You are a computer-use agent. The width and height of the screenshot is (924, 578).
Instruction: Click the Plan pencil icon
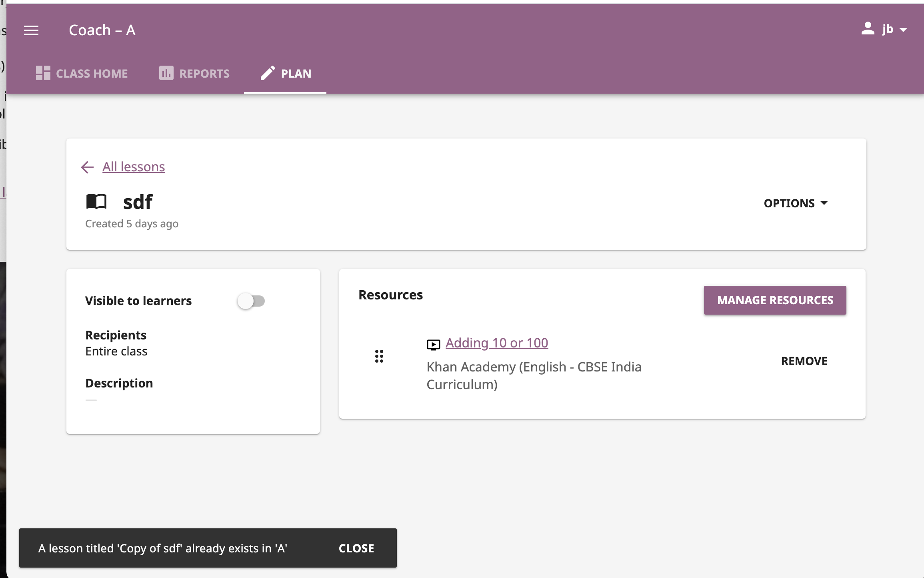pyautogui.click(x=268, y=73)
